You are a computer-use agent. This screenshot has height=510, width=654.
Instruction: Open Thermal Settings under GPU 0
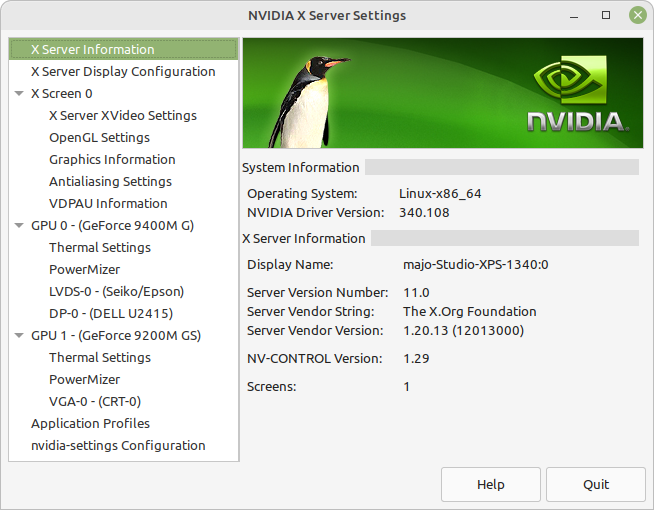pyautogui.click(x=100, y=248)
